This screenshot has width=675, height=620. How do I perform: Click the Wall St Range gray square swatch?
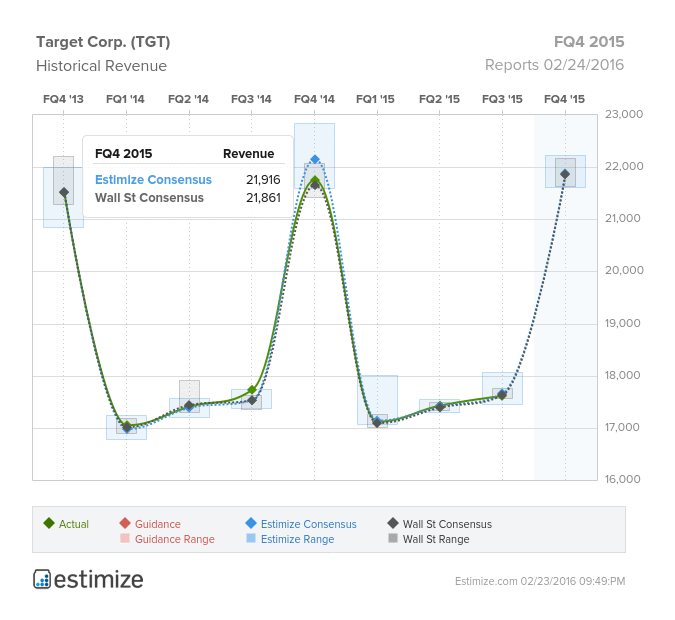click(393, 538)
